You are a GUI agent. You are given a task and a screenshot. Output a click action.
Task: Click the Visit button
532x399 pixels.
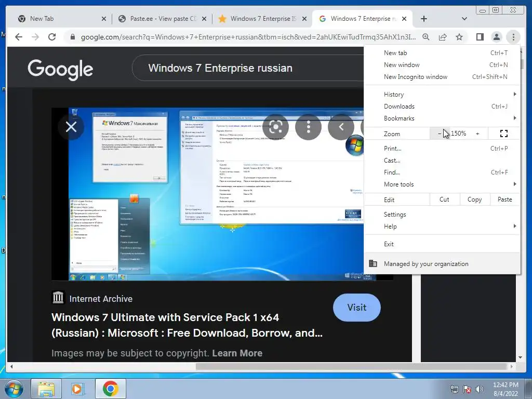pos(356,308)
